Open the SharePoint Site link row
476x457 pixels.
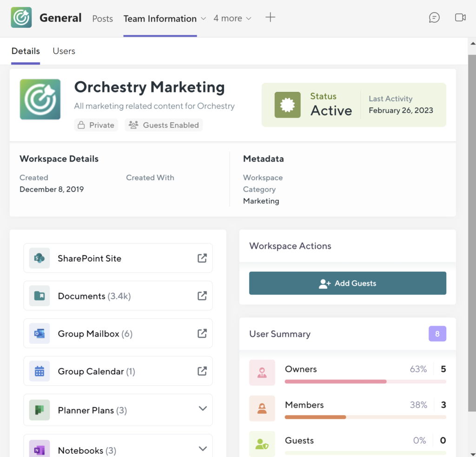pyautogui.click(x=118, y=258)
